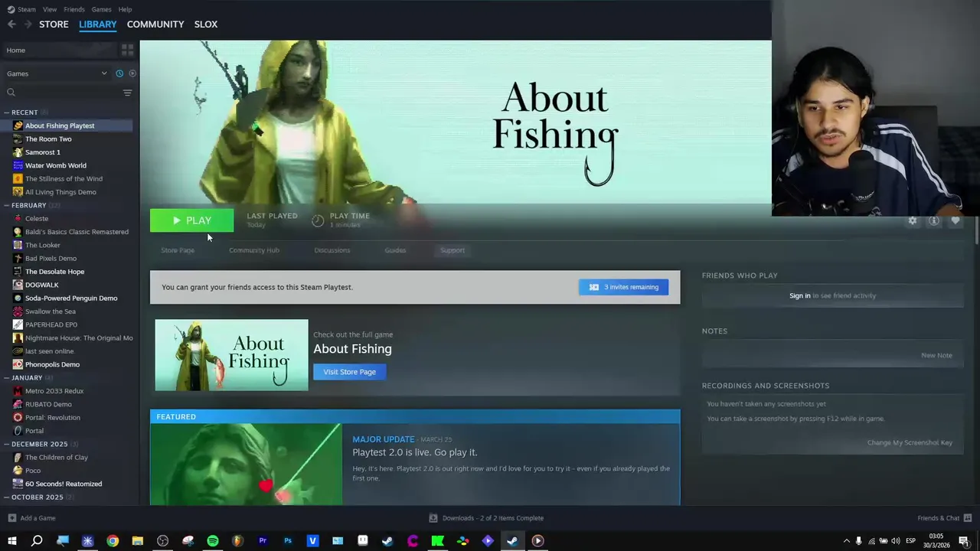The image size is (980, 551).
Task: Click the page vertical scrollbar
Action: tap(977, 231)
